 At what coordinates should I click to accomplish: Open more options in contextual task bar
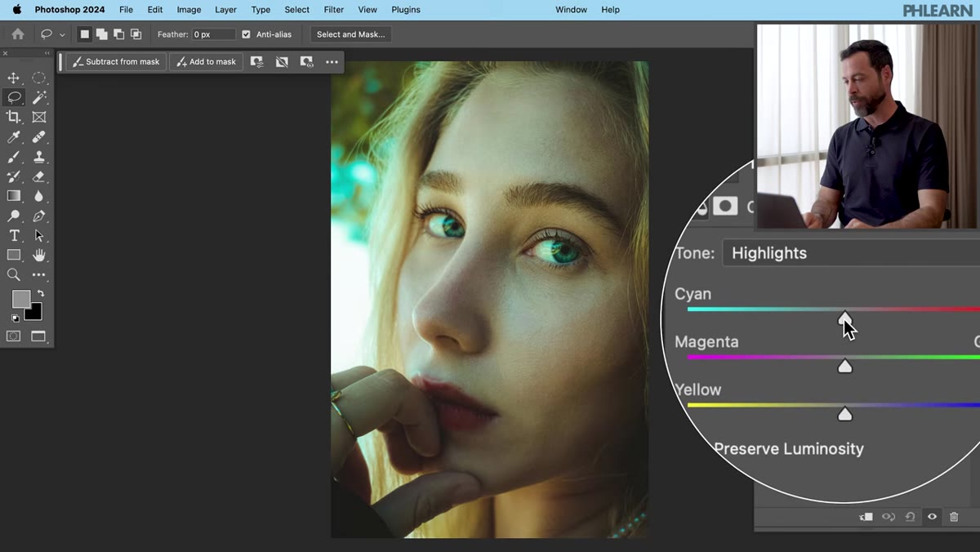tap(332, 62)
